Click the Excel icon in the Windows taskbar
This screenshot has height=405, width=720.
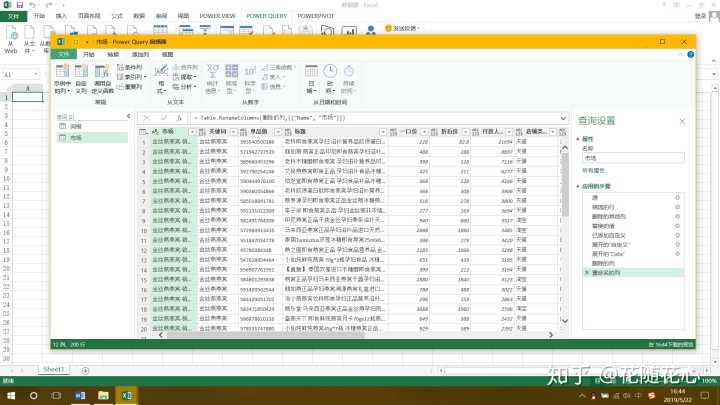[x=127, y=394]
